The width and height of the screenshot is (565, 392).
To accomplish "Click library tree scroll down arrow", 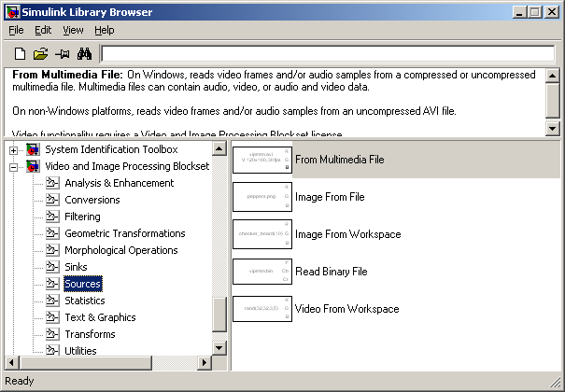I will tap(219, 348).
